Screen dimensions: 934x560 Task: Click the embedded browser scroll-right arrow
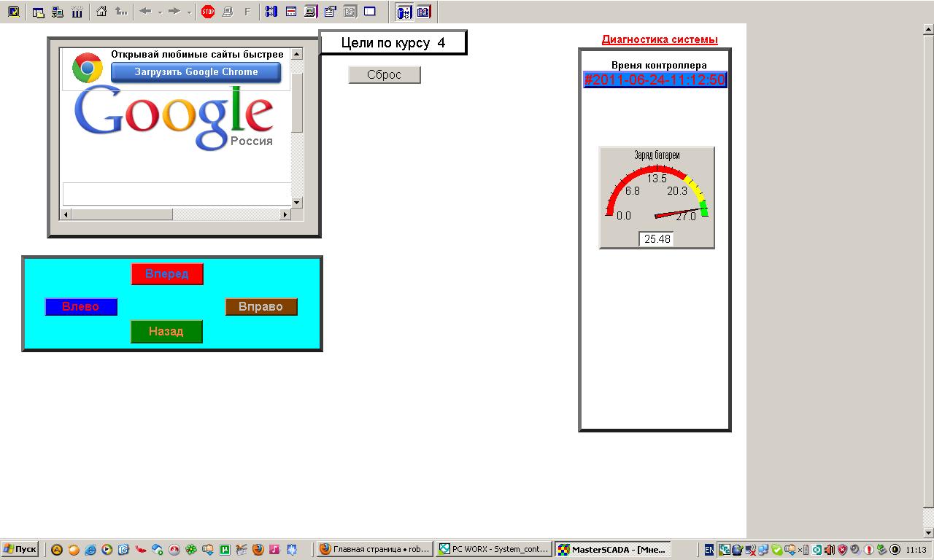[285, 214]
